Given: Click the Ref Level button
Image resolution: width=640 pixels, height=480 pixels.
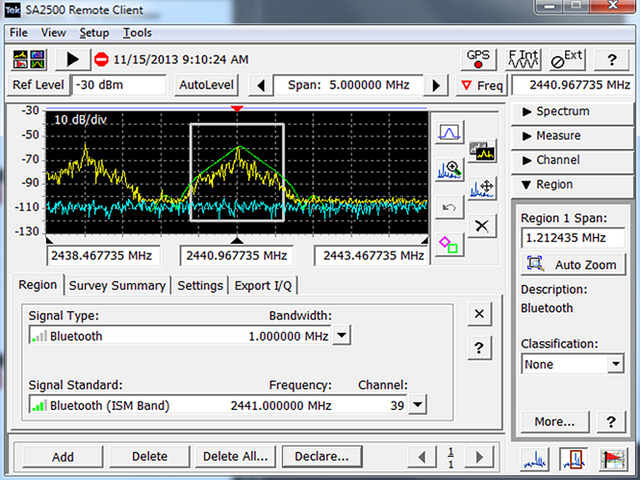Looking at the screenshot, I should (x=38, y=85).
